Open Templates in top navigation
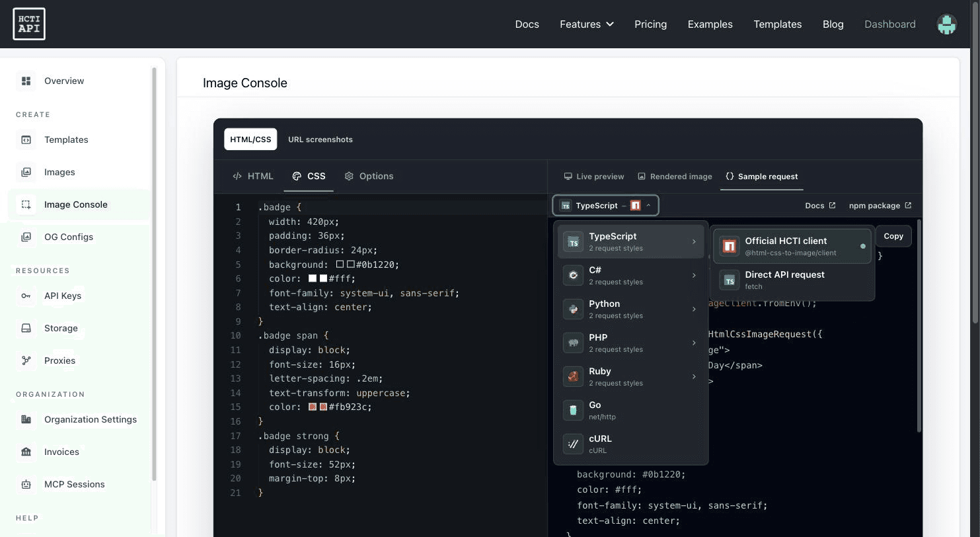980x537 pixels. [777, 24]
